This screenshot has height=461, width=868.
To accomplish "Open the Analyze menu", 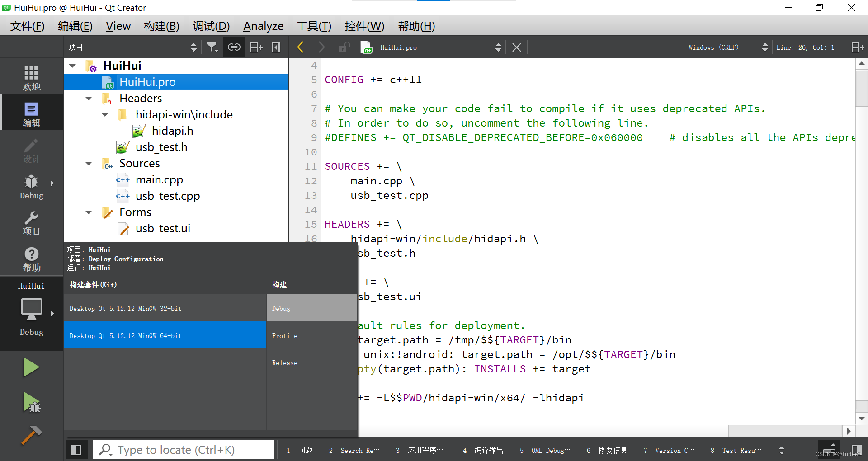I will tap(263, 26).
